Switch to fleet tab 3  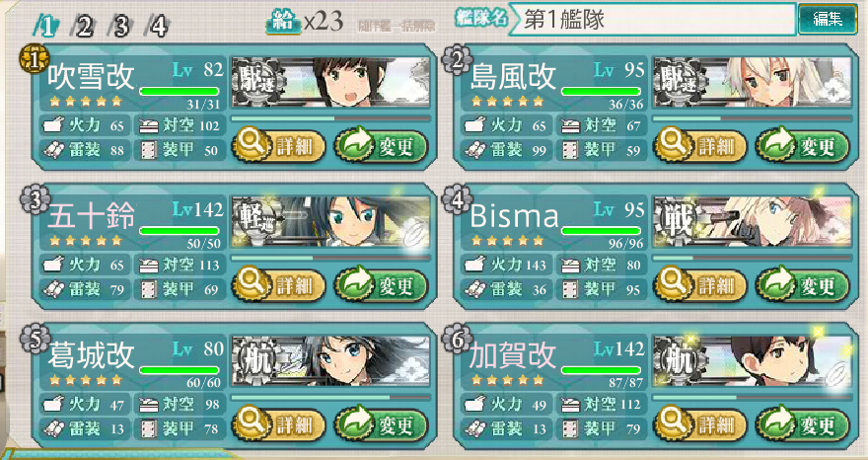click(120, 26)
